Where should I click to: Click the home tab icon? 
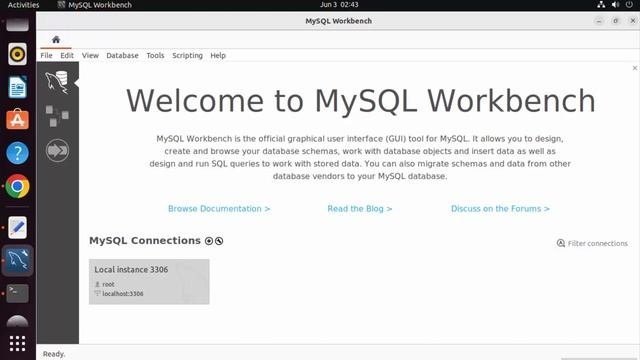pos(56,40)
